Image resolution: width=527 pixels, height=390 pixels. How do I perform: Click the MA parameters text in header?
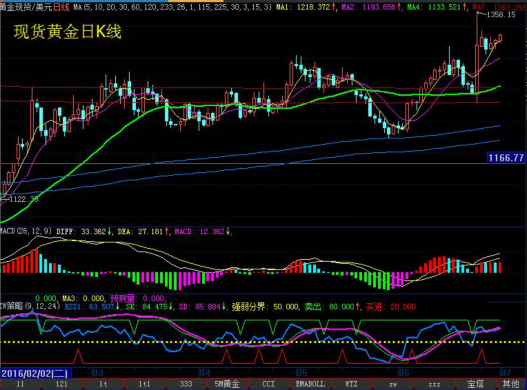coord(172,7)
